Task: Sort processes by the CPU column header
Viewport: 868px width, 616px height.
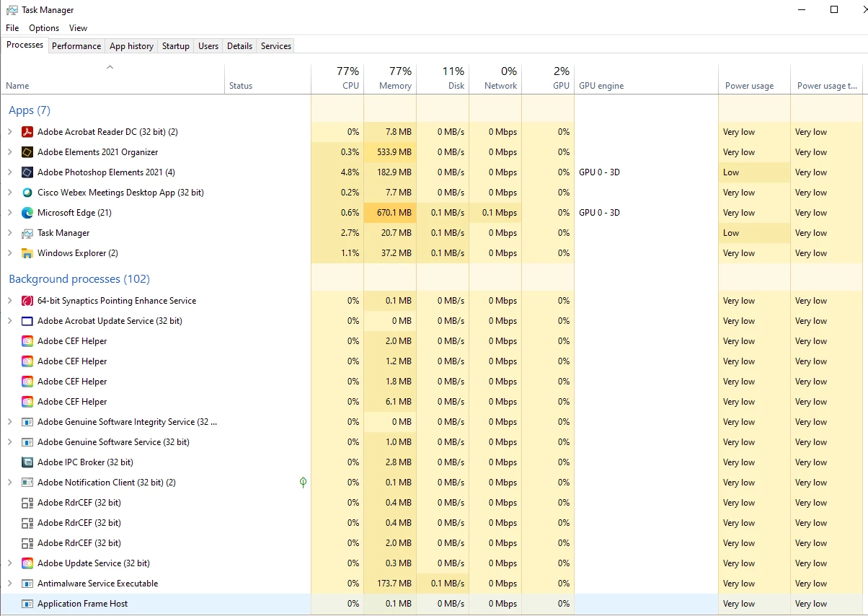Action: click(337, 79)
